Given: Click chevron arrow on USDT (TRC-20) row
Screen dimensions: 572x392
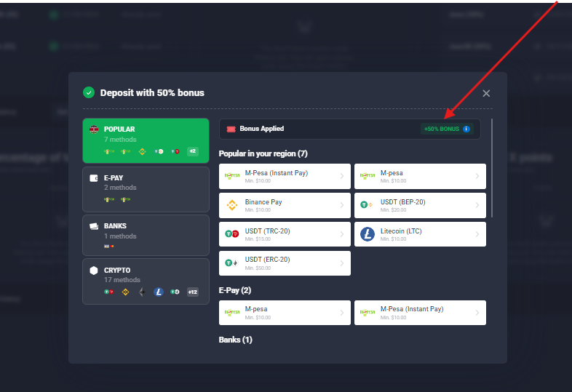Looking at the screenshot, I should [x=342, y=234].
